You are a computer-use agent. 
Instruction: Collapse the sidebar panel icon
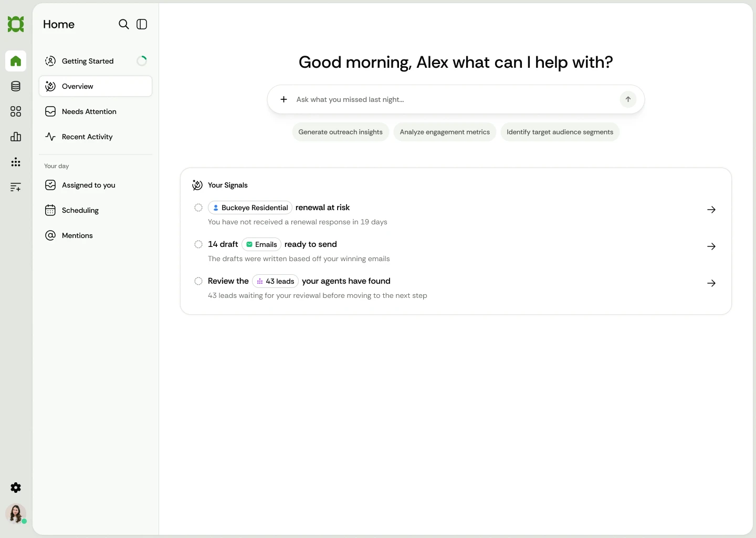pos(142,24)
